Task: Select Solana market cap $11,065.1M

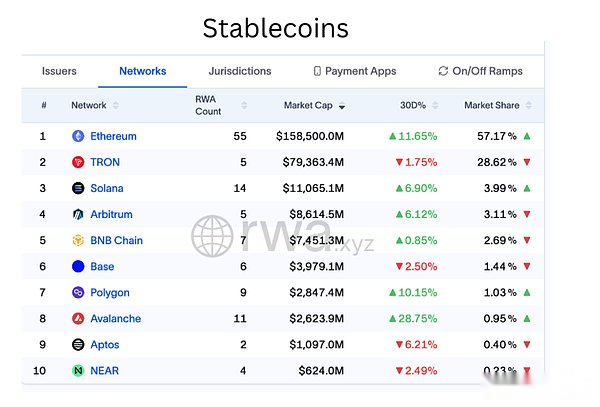Action: click(313, 188)
